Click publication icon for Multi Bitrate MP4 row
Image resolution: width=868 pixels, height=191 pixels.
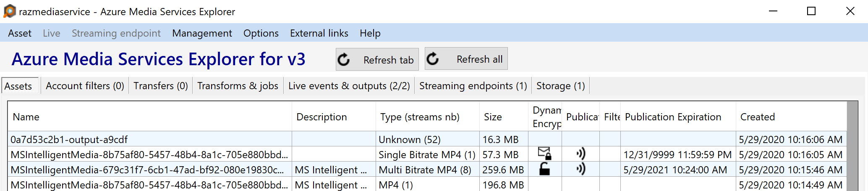click(x=580, y=169)
